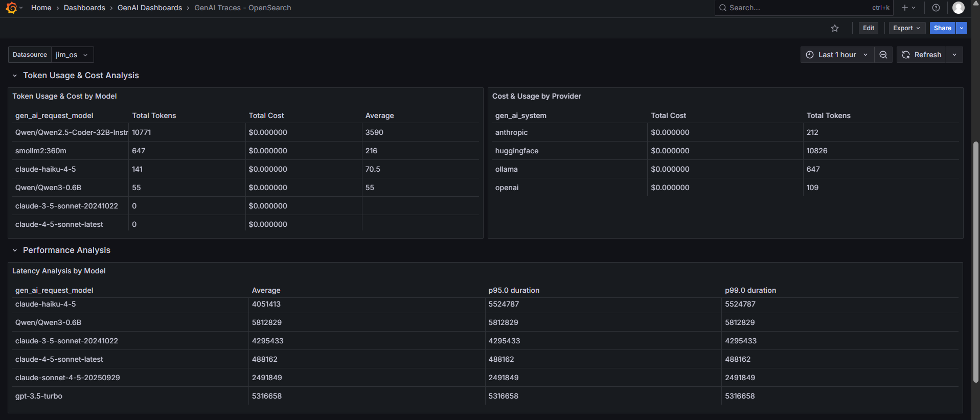Sort latency table by Average
Viewport: 980px width, 420px height.
pos(266,290)
